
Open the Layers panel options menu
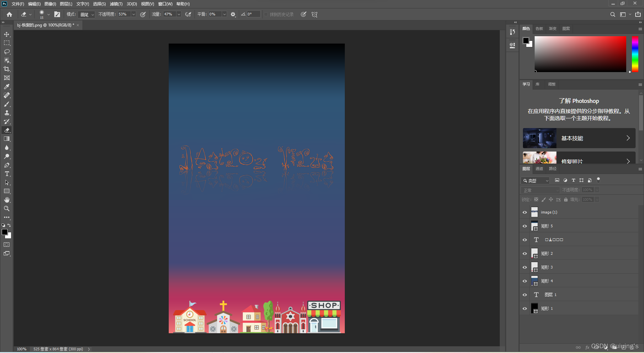tap(640, 169)
